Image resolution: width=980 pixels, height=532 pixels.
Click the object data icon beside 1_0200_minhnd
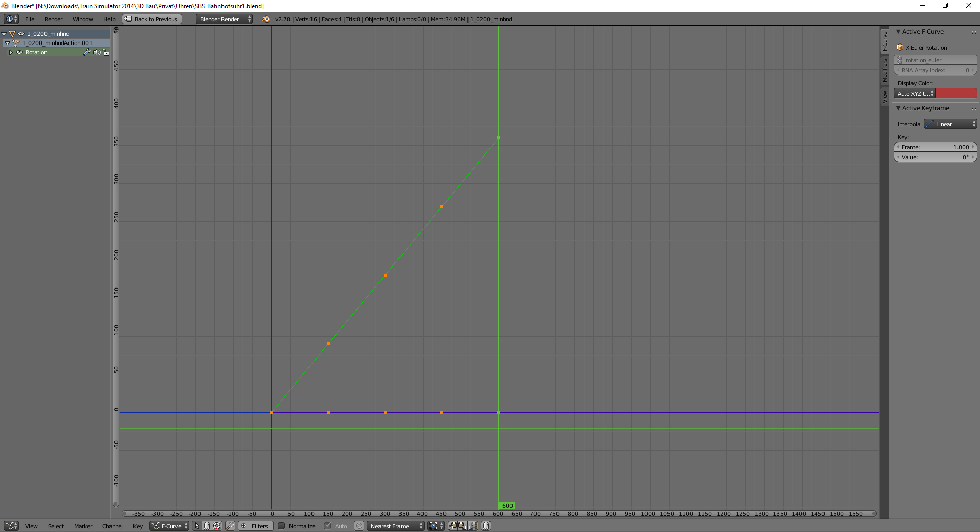[12, 34]
